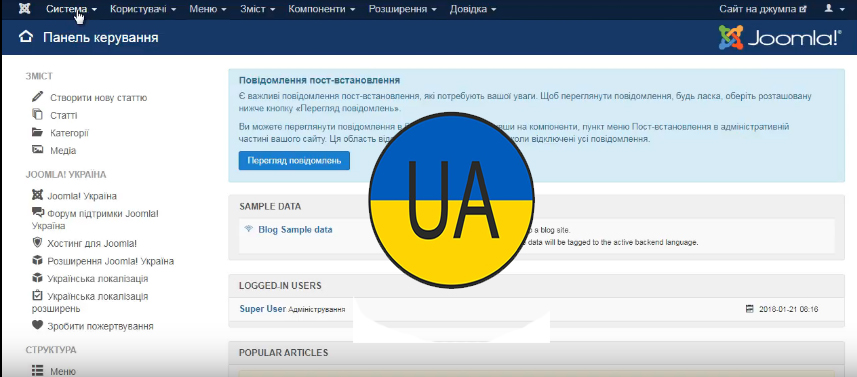Open Статті in the sidebar
857x377 pixels.
[63, 116]
